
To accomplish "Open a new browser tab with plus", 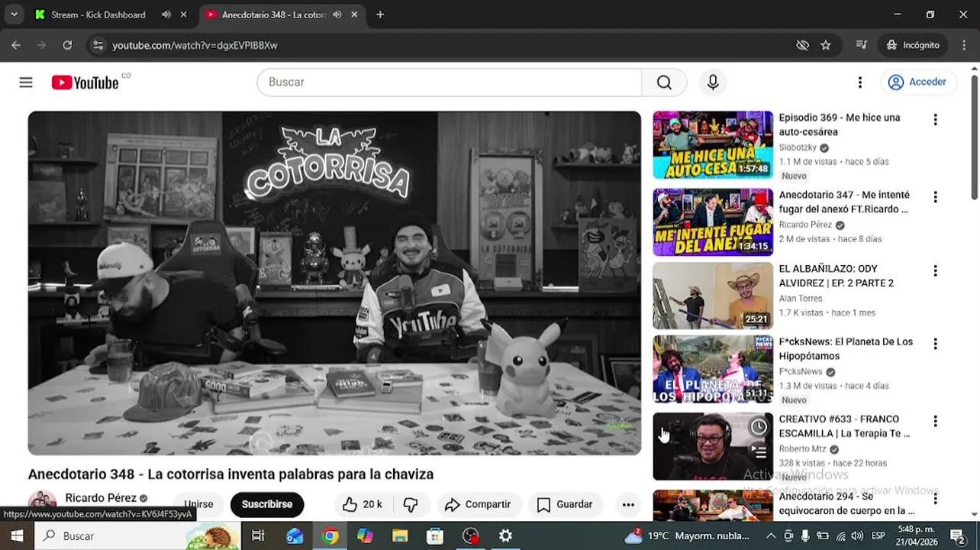I will (380, 15).
